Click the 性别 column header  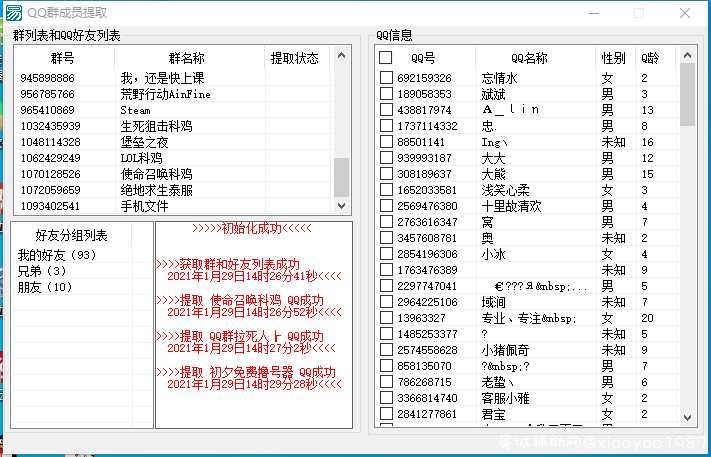[615, 58]
